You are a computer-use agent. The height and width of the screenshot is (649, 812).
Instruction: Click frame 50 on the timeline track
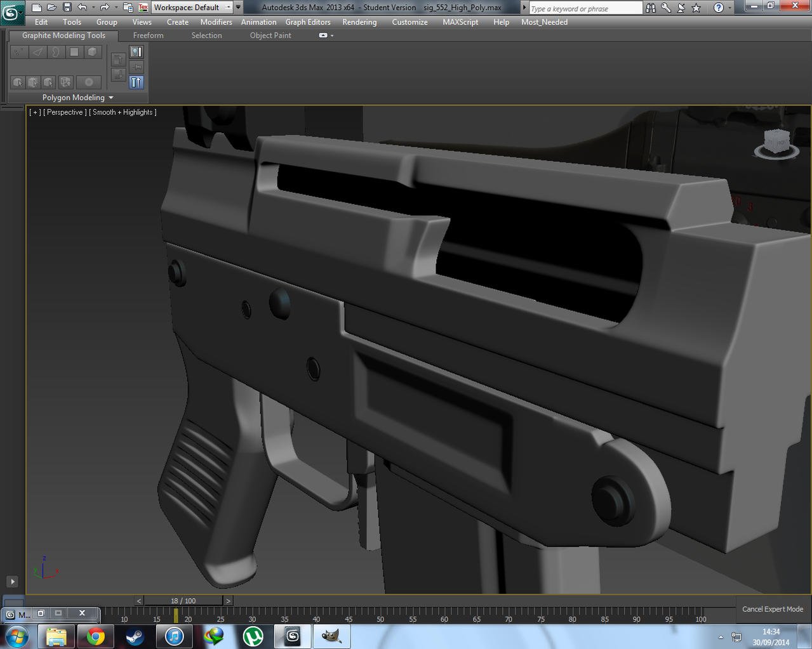pos(380,619)
